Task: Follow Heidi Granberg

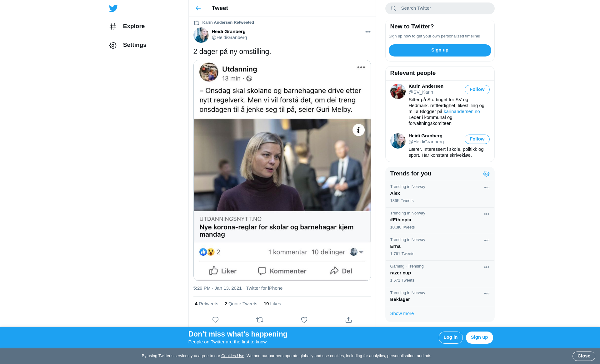Action: [x=477, y=139]
